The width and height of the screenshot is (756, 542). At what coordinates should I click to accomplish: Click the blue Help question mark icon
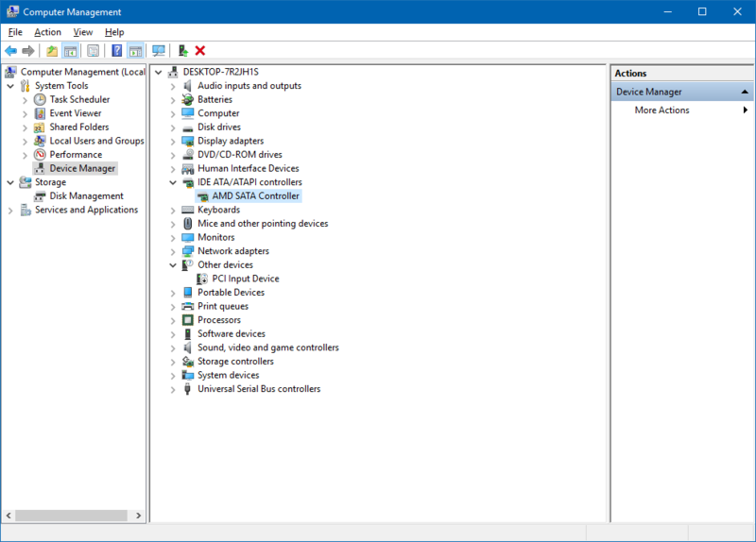(x=116, y=51)
